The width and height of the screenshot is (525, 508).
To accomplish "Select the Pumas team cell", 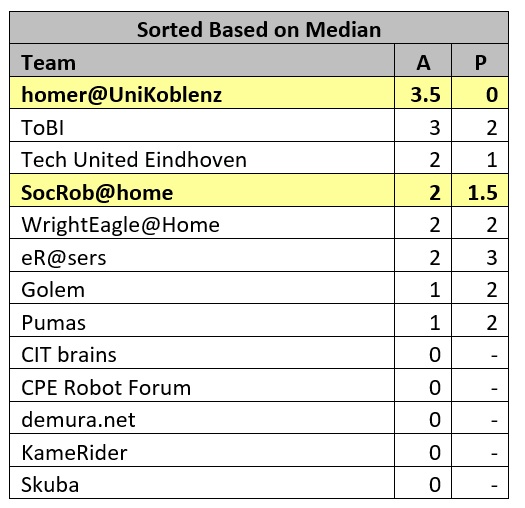I will click(202, 320).
